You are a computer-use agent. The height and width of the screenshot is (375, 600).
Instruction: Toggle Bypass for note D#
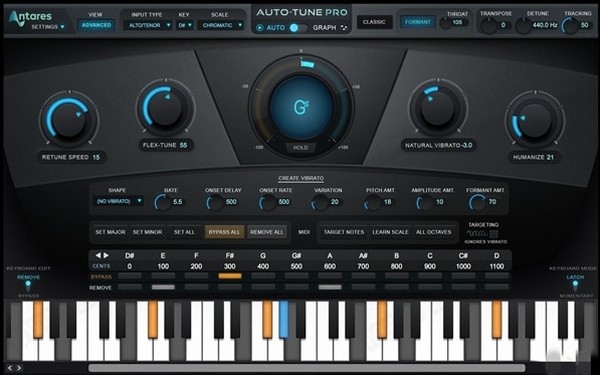coord(130,276)
